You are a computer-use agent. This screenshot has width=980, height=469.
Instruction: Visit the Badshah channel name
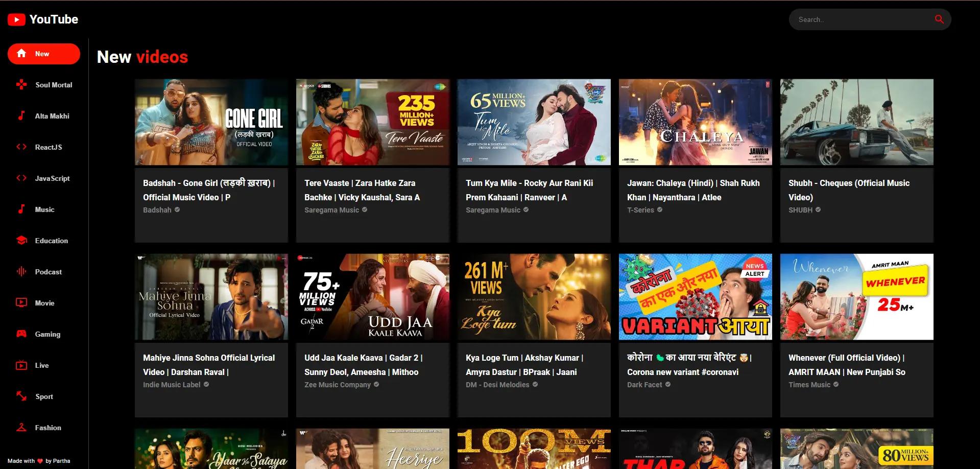tap(157, 210)
